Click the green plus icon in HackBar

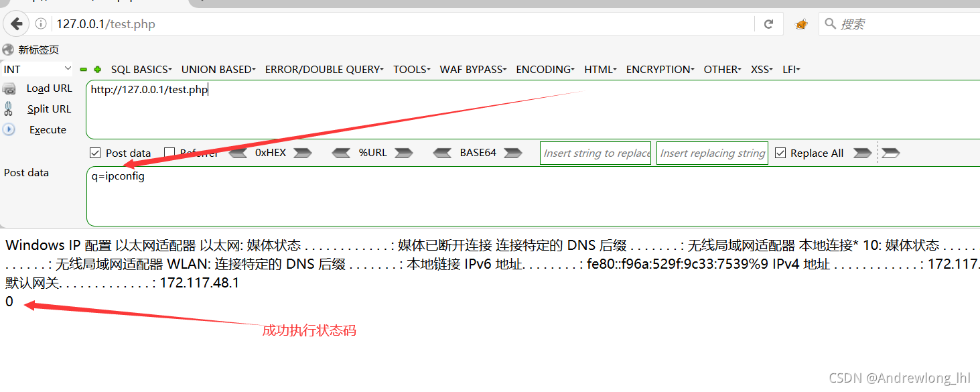tap(97, 69)
